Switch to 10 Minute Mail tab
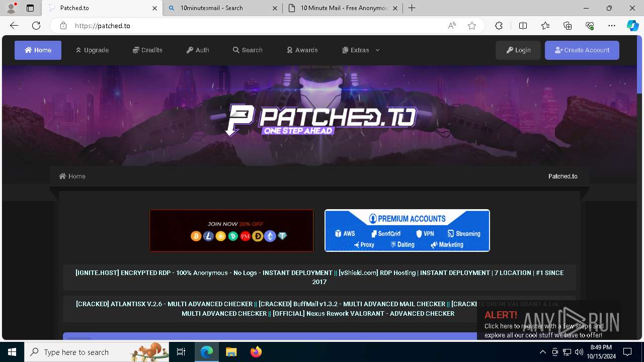Viewport: 644px width, 362px height. [342, 8]
